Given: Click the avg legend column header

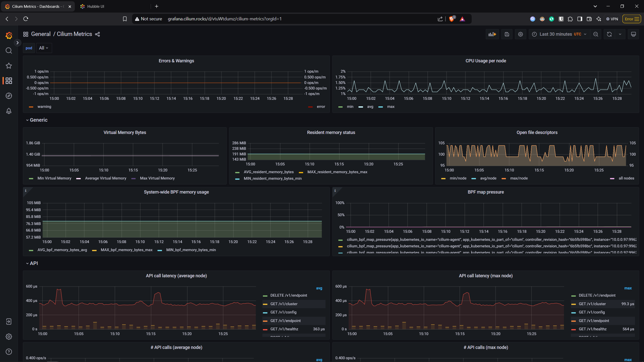Looking at the screenshot, I should click(319, 288).
